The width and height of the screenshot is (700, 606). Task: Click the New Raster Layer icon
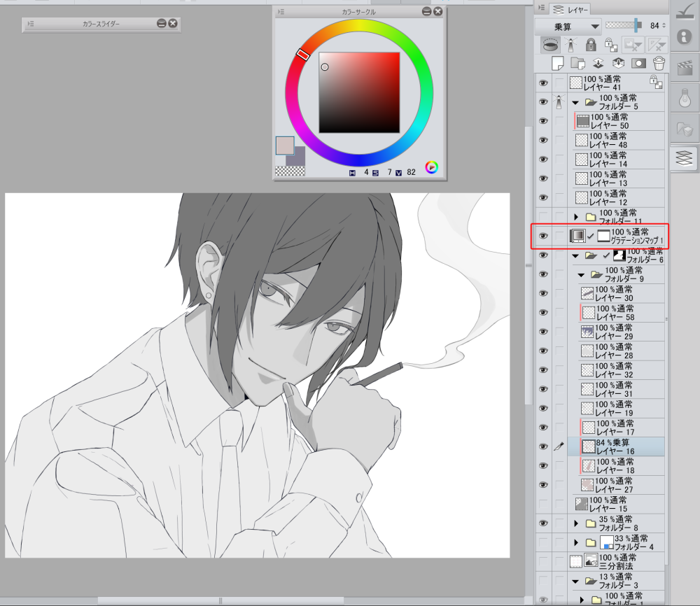pyautogui.click(x=557, y=63)
